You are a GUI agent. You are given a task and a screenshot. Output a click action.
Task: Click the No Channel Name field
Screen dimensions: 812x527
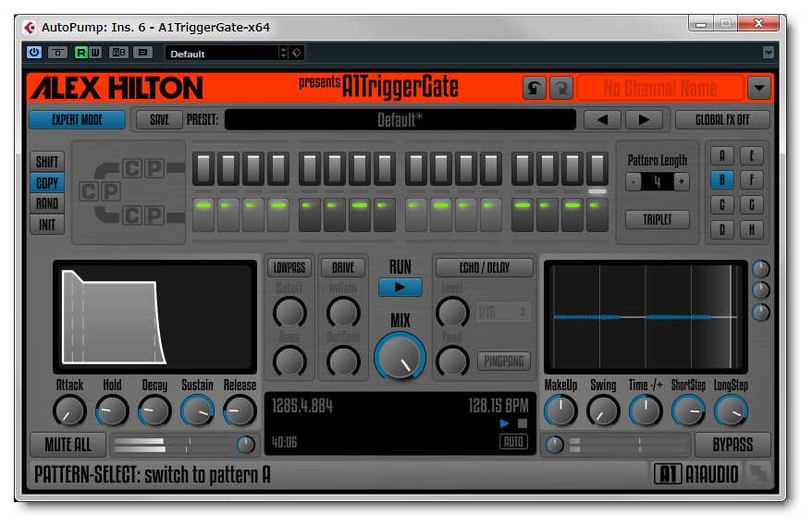coord(660,88)
